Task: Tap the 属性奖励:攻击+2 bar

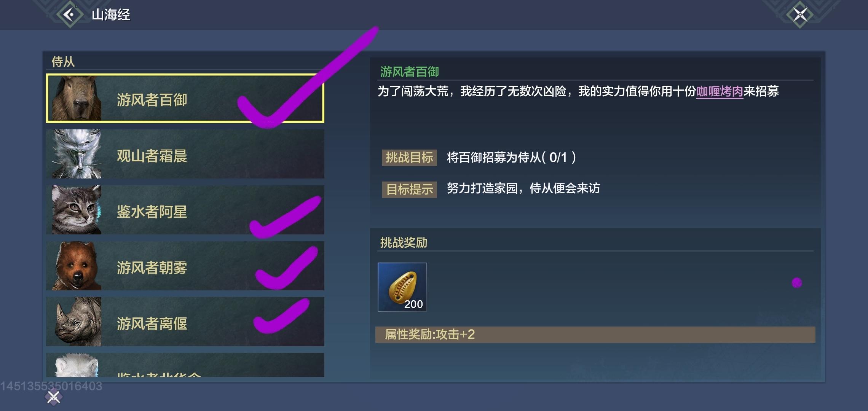Action: click(595, 335)
